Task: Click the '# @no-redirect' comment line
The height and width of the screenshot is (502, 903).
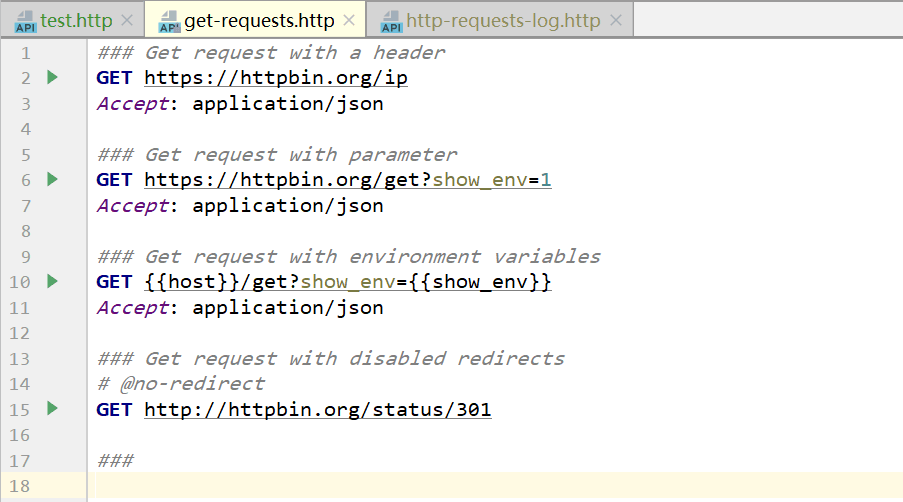Action: [181, 383]
